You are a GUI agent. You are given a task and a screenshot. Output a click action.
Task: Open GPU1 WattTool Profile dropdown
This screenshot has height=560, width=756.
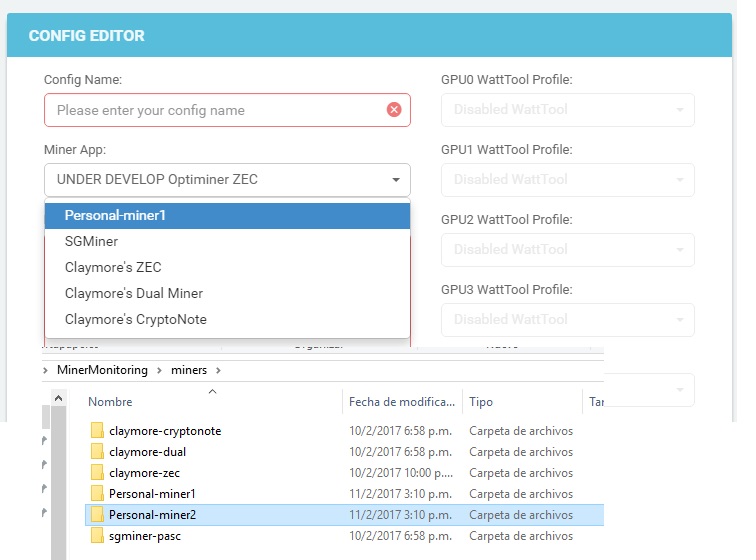pyautogui.click(x=567, y=180)
